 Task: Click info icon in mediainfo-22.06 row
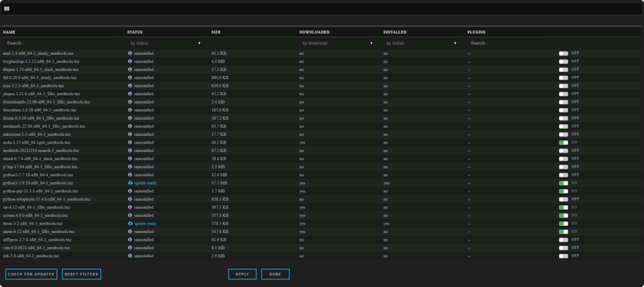(x=130, y=127)
